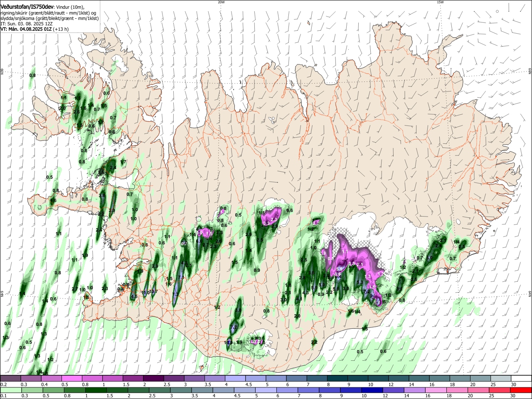Click the 'Veðurstofan/IS750dev' title text
The width and height of the screenshot is (532, 399).
pyautogui.click(x=27, y=7)
